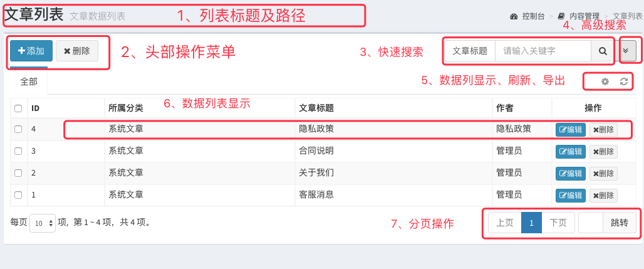
Task: Click the 请输入关键字 search input field
Action: (543, 51)
